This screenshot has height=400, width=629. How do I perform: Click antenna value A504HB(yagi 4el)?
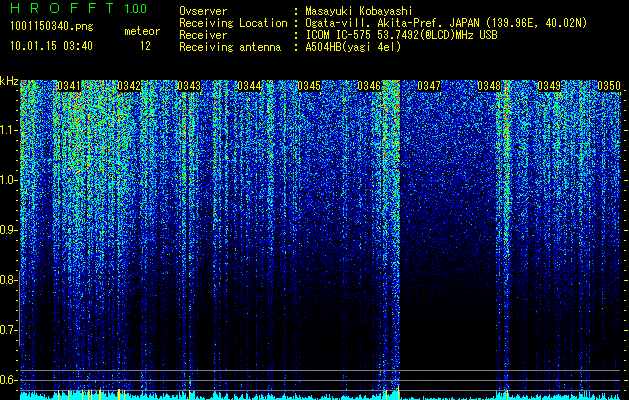point(353,47)
